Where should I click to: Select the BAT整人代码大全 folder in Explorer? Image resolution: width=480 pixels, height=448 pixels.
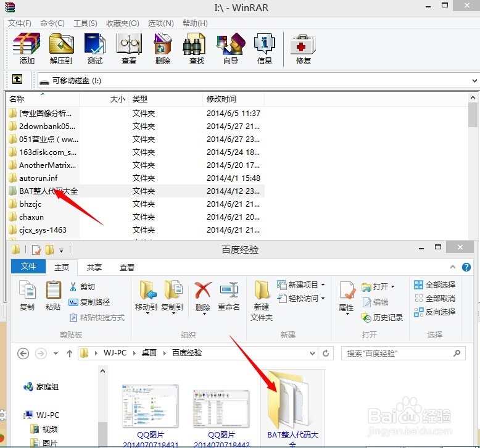292,408
